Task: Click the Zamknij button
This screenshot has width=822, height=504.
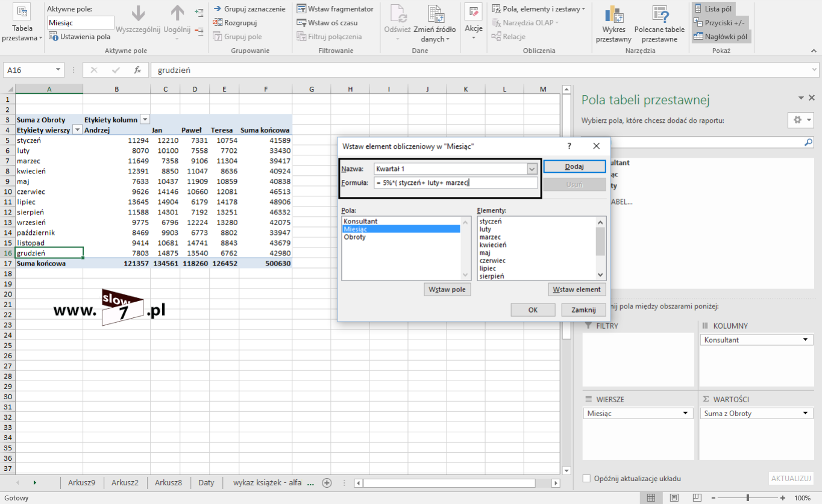Action: [x=583, y=310]
